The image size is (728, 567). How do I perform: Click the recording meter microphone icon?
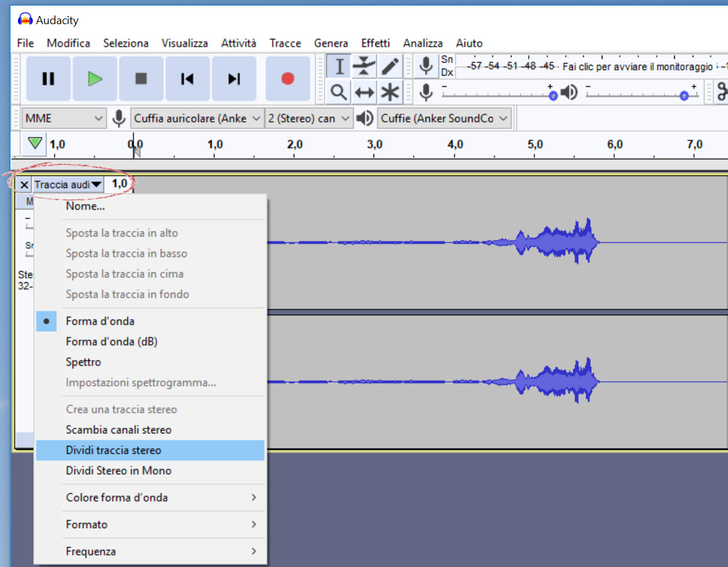coord(426,66)
